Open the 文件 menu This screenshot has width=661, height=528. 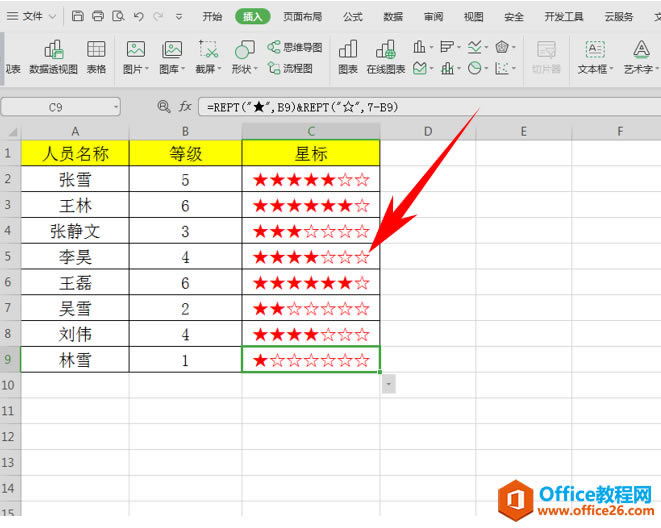tap(32, 16)
